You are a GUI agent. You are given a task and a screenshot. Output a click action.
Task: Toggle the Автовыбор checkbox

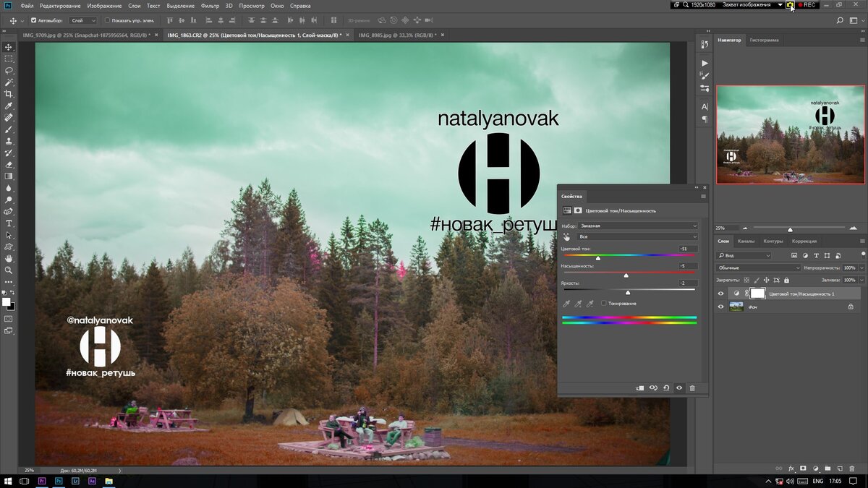[x=34, y=20]
